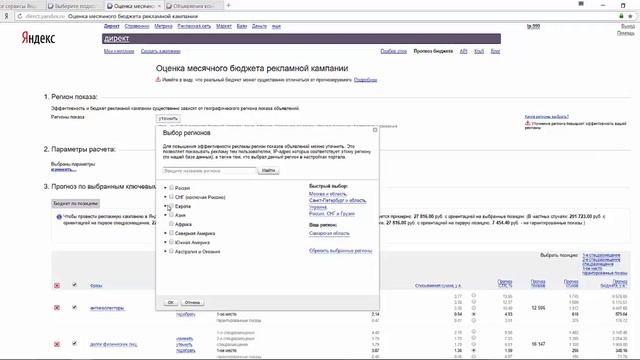Image resolution: width=640 pixels, height=360 pixels.
Task: Click the red X in the Фразы header row
Action: (x=57, y=286)
